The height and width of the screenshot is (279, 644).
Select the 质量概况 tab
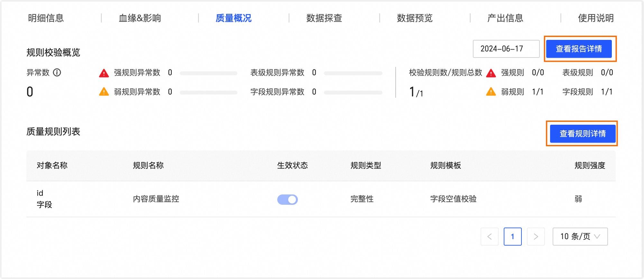pos(234,18)
